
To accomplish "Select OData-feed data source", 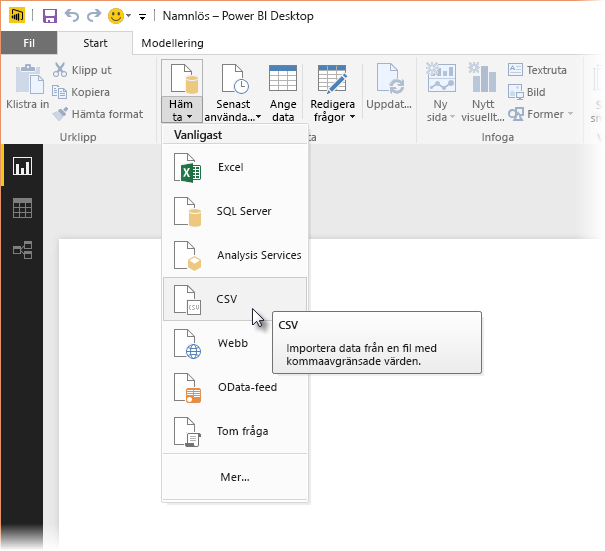I will click(235, 387).
